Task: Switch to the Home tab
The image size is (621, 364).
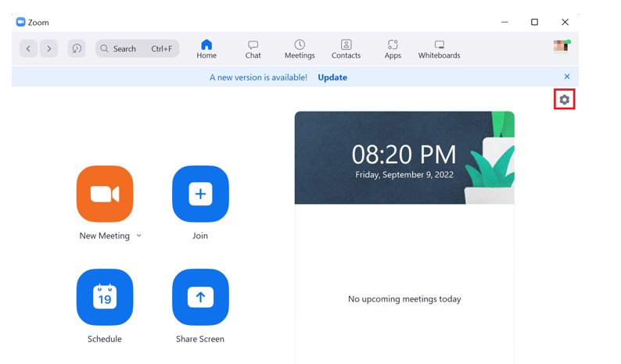Action: [x=206, y=49]
